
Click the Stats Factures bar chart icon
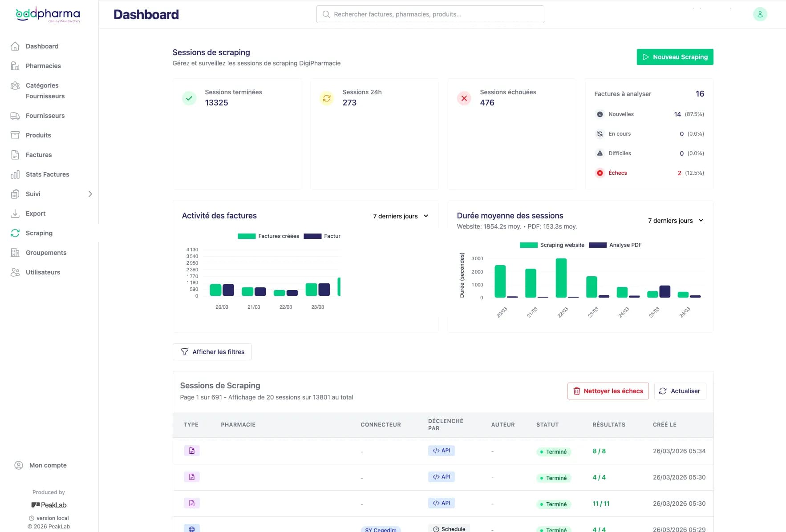click(15, 174)
